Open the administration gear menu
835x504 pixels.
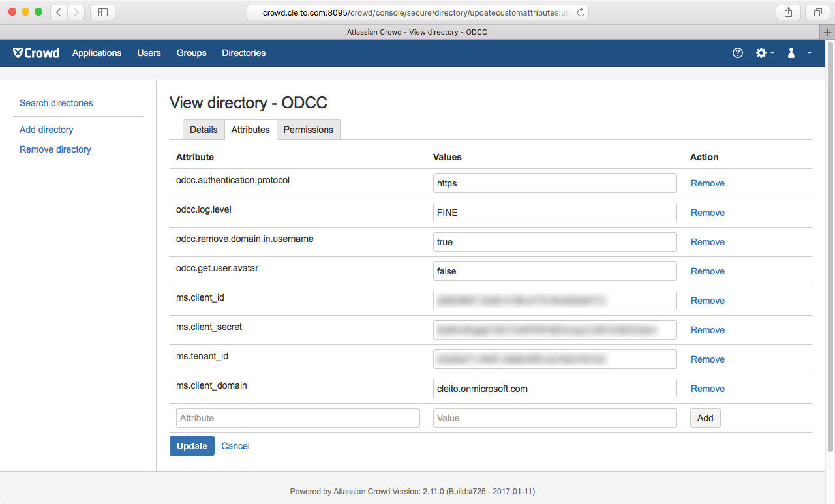(x=765, y=53)
